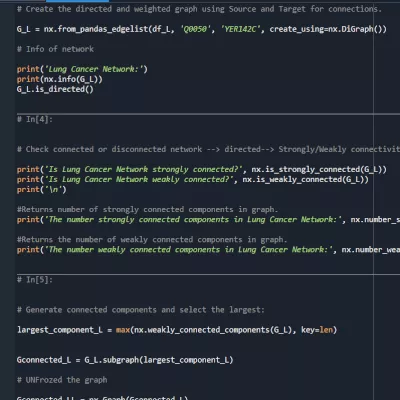Viewport: 400px width, 400px height.
Task: Click the print('\n') line
Action: (x=42, y=189)
